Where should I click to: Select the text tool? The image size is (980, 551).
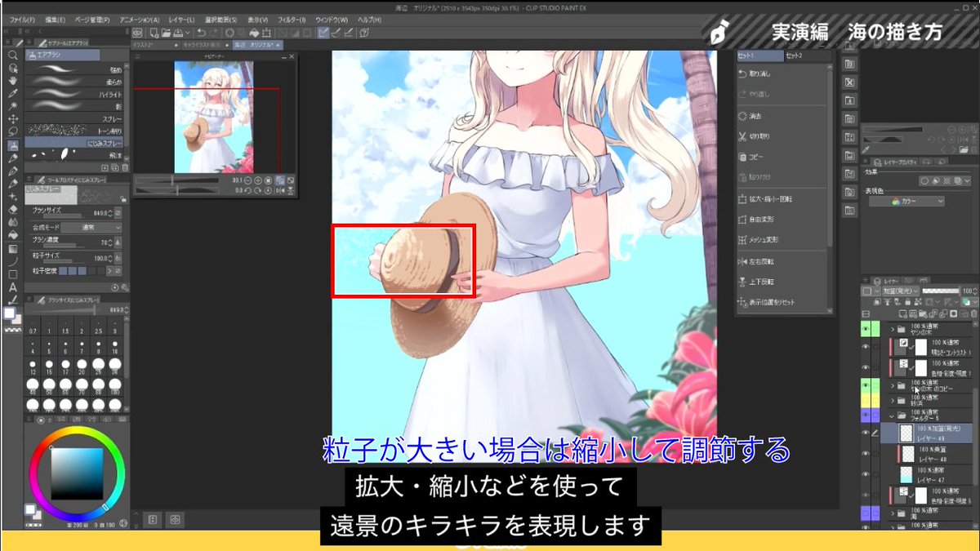click(13, 287)
